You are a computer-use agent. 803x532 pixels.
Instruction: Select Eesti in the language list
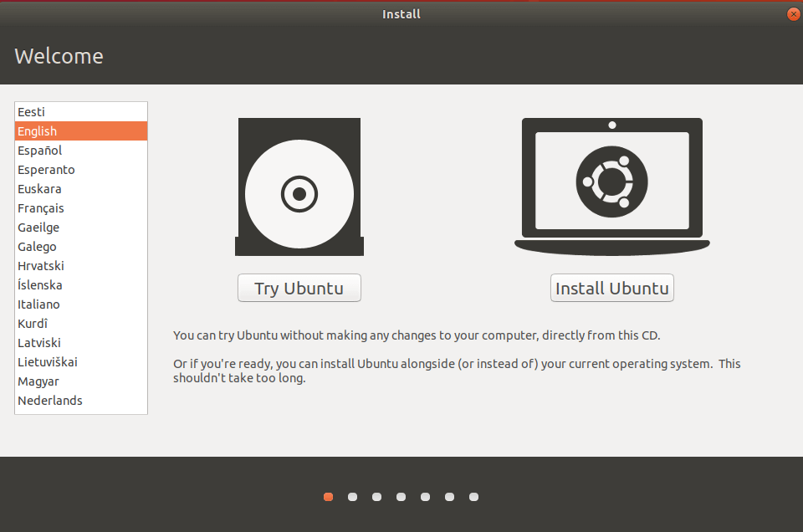[x=81, y=112]
